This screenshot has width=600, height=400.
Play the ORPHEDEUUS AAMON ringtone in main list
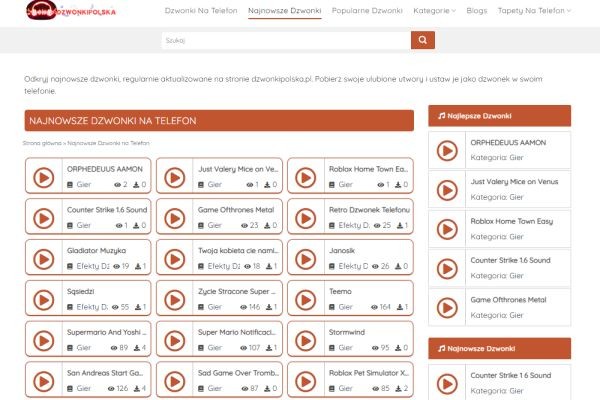(x=44, y=177)
